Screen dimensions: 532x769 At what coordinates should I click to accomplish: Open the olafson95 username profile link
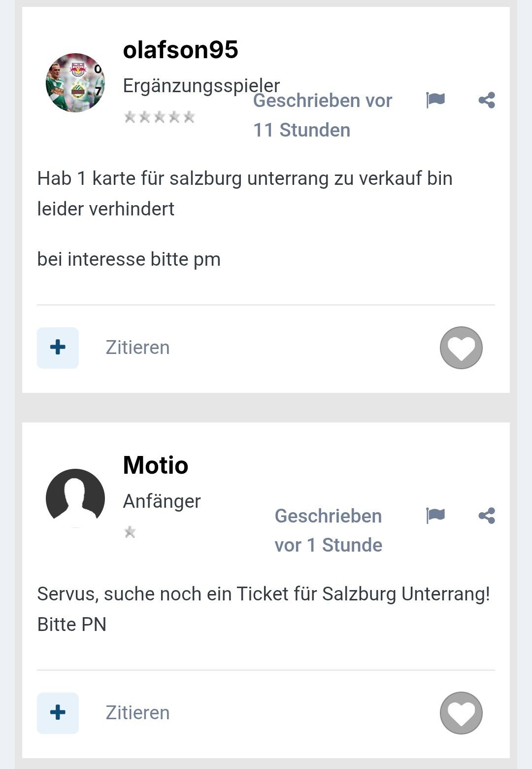tap(180, 50)
